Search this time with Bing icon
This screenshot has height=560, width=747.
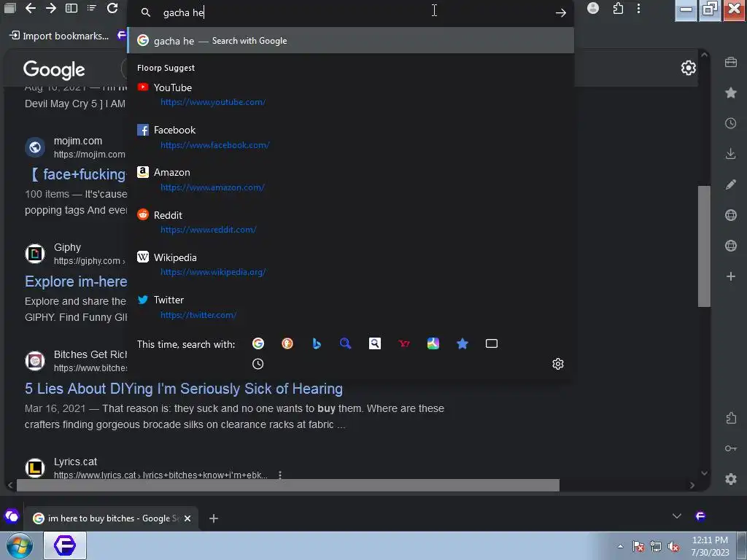317,343
